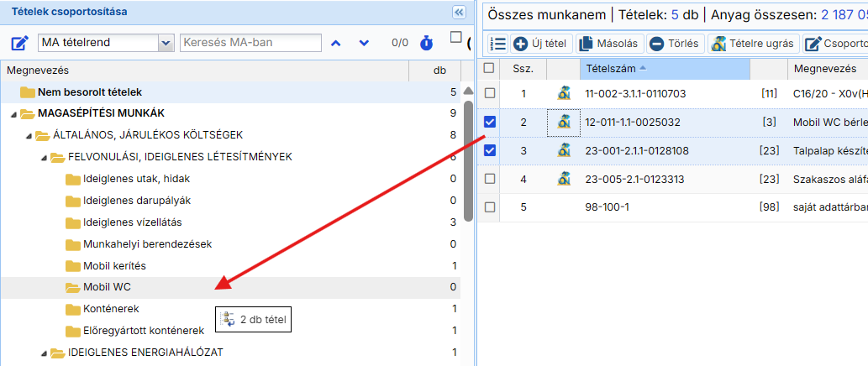Collapse the Tételek csoportosítása panel
Image resolution: width=868 pixels, height=366 pixels.
coord(458,12)
